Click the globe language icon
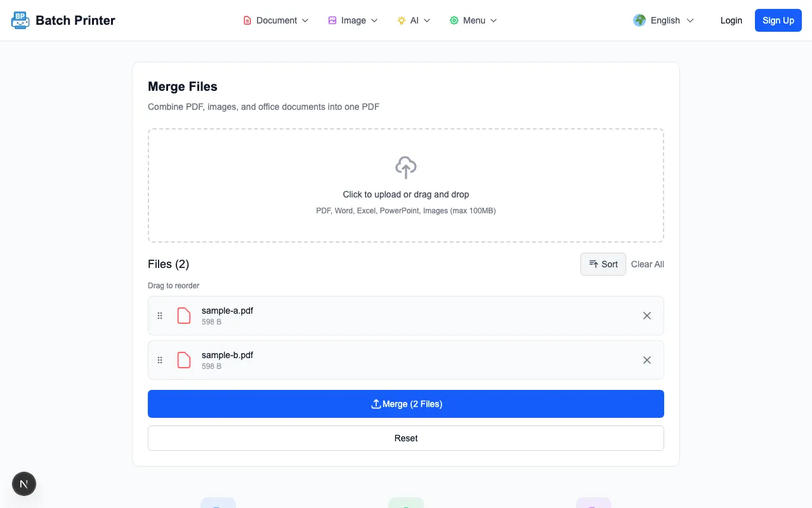The height and width of the screenshot is (508, 812). tap(639, 20)
